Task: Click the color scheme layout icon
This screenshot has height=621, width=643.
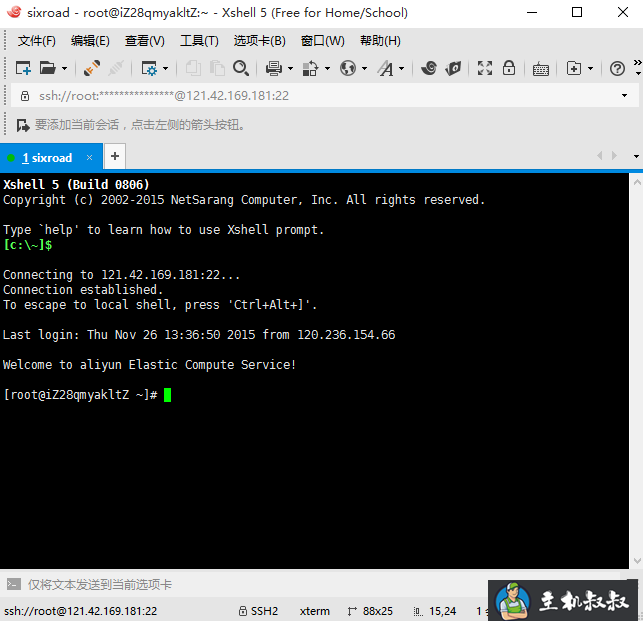Action: 310,68
